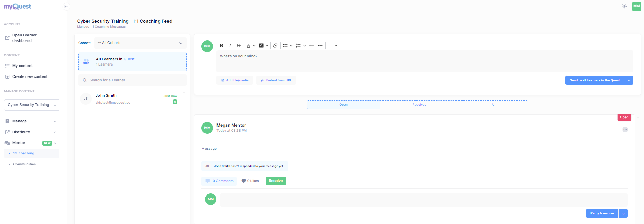Increase indent in the editor toolbar
Viewport: 644px width, 224px height.
coord(320,46)
